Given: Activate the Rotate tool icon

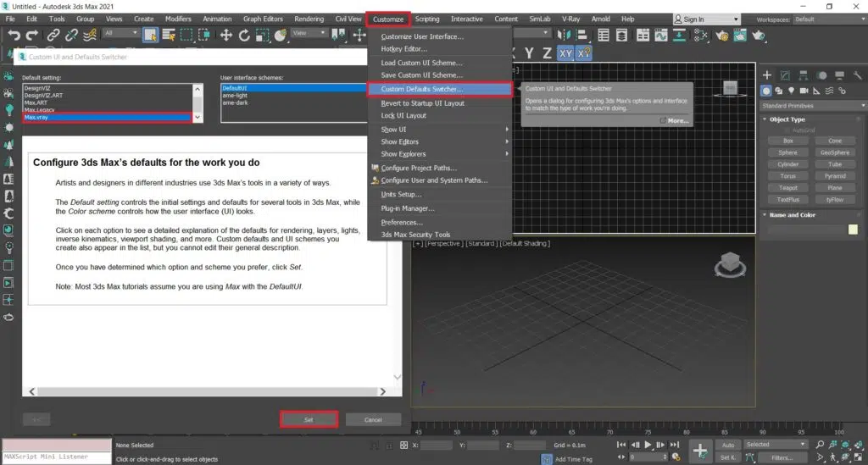Looking at the screenshot, I should [244, 35].
